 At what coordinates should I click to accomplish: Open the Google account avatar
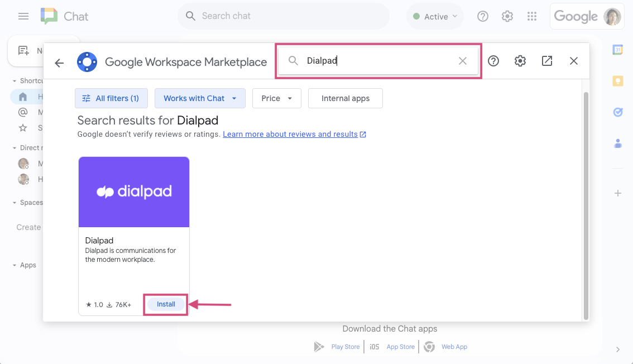tap(612, 17)
